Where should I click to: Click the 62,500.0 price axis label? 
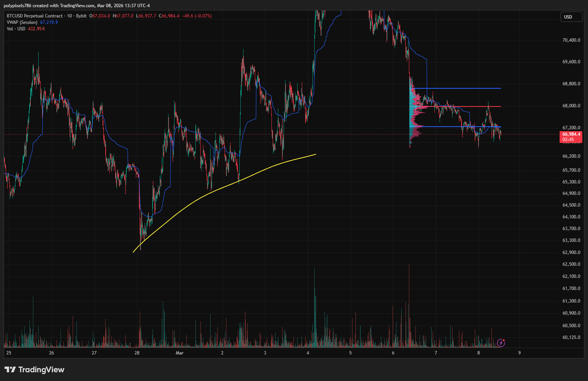(x=571, y=264)
